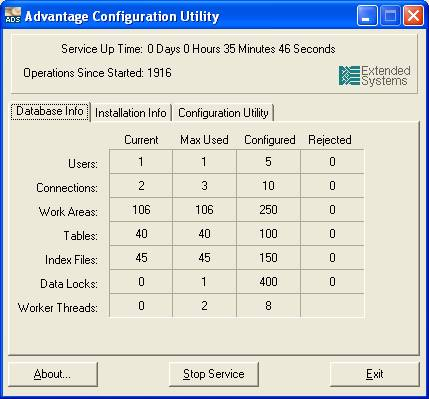The image size is (429, 399).
Task: Click the disabled maximize button
Action: [x=390, y=15]
